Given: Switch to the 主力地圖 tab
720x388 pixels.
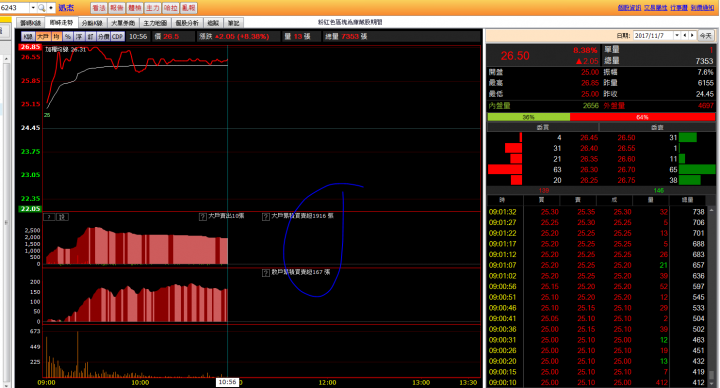Looking at the screenshot, I should 155,23.
